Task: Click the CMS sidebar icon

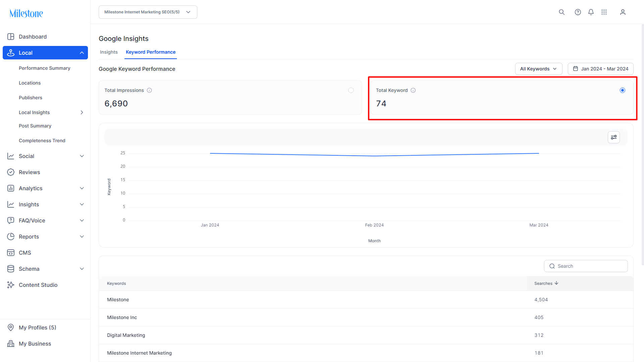Action: (11, 253)
